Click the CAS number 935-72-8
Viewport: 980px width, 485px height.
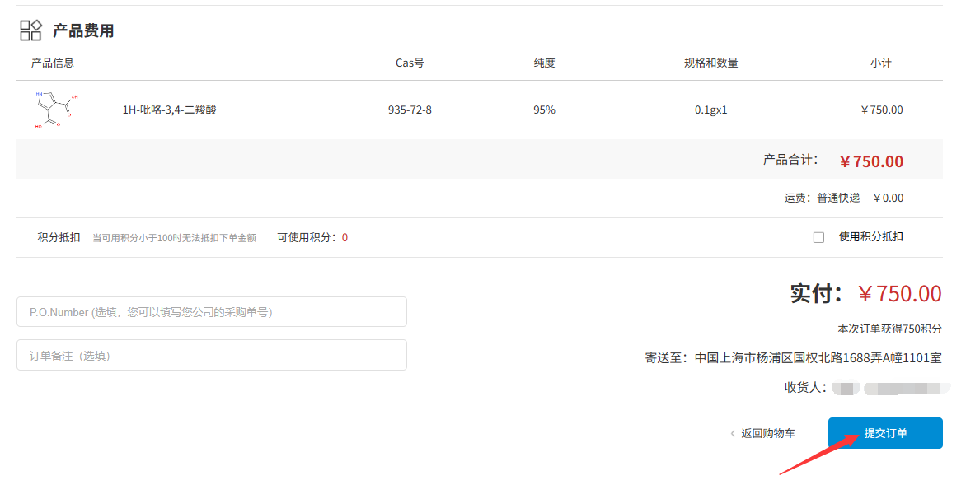pyautogui.click(x=410, y=110)
